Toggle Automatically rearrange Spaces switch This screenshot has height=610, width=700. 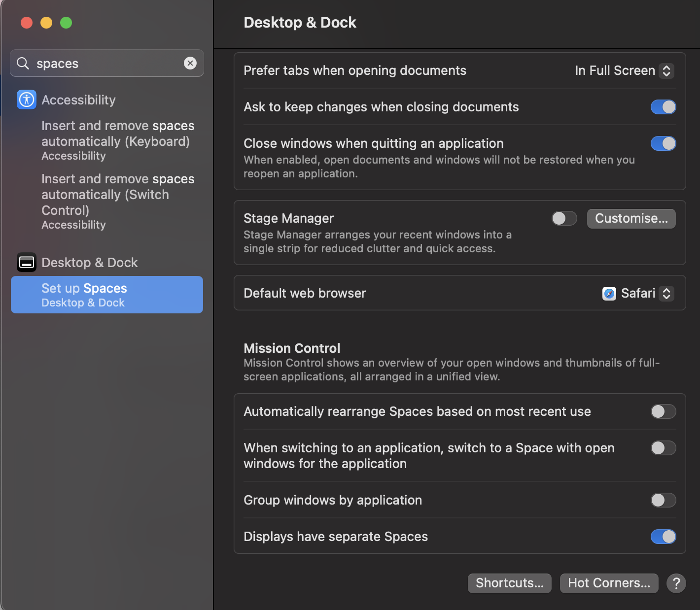[663, 411]
